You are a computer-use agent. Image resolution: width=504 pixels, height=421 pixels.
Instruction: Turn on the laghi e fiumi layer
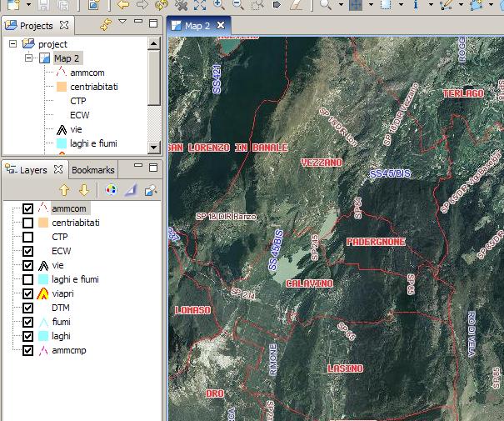(27, 279)
